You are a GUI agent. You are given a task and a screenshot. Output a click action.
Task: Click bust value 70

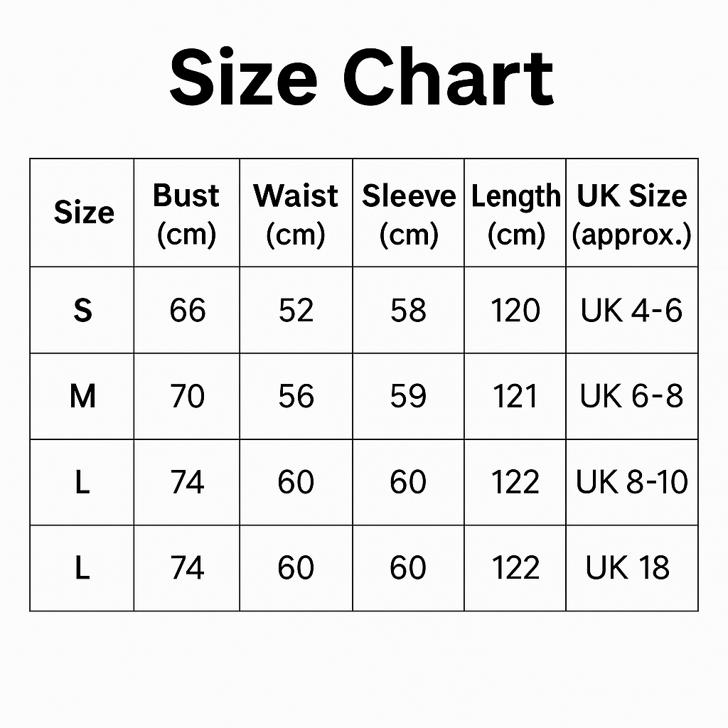pos(188,397)
